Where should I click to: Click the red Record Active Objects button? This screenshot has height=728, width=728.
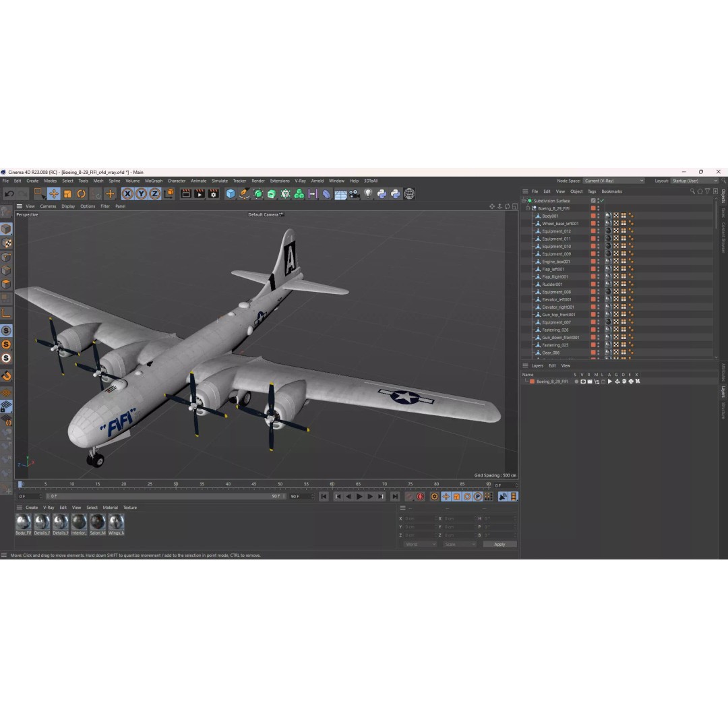point(409,497)
